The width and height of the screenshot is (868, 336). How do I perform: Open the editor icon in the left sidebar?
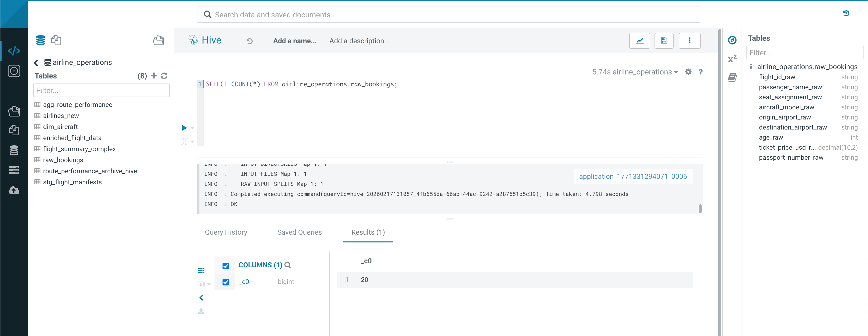point(14,51)
